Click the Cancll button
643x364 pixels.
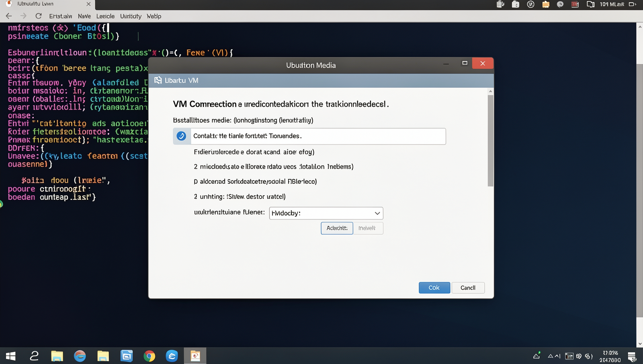tap(468, 288)
